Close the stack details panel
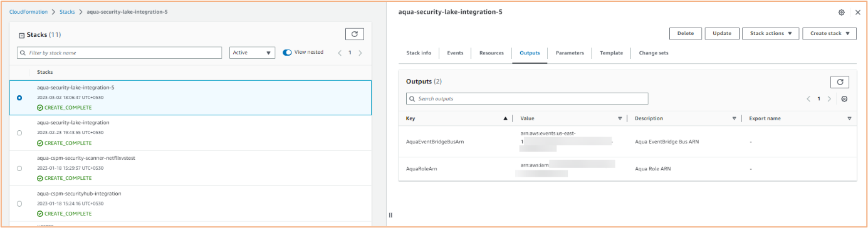Viewport: 868px width, 228px height. pos(858,13)
